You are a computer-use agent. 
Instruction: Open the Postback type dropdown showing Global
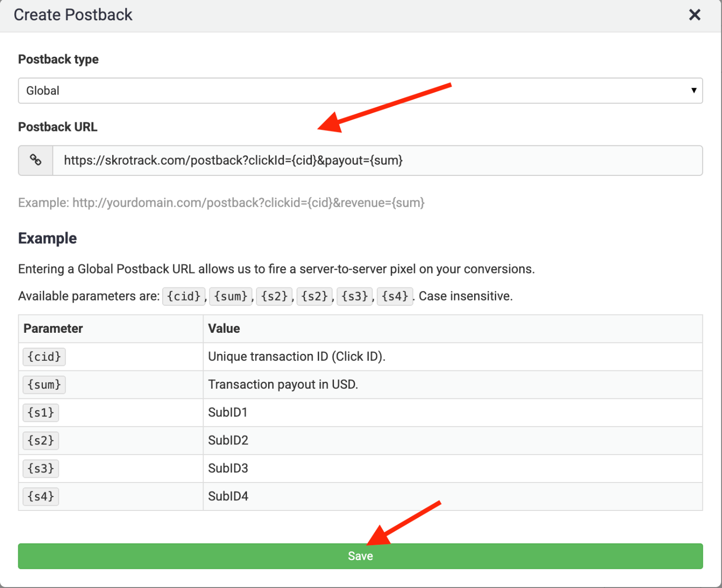click(361, 91)
